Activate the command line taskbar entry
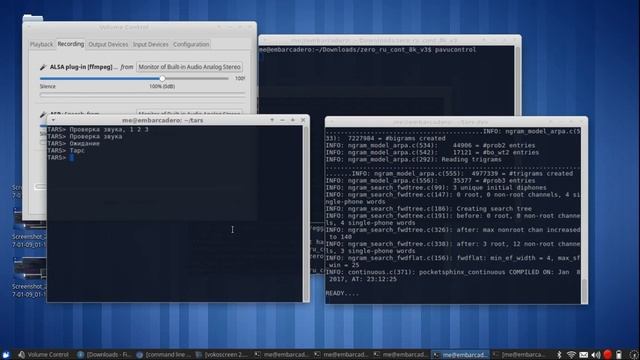The image size is (640, 360). pos(163,355)
